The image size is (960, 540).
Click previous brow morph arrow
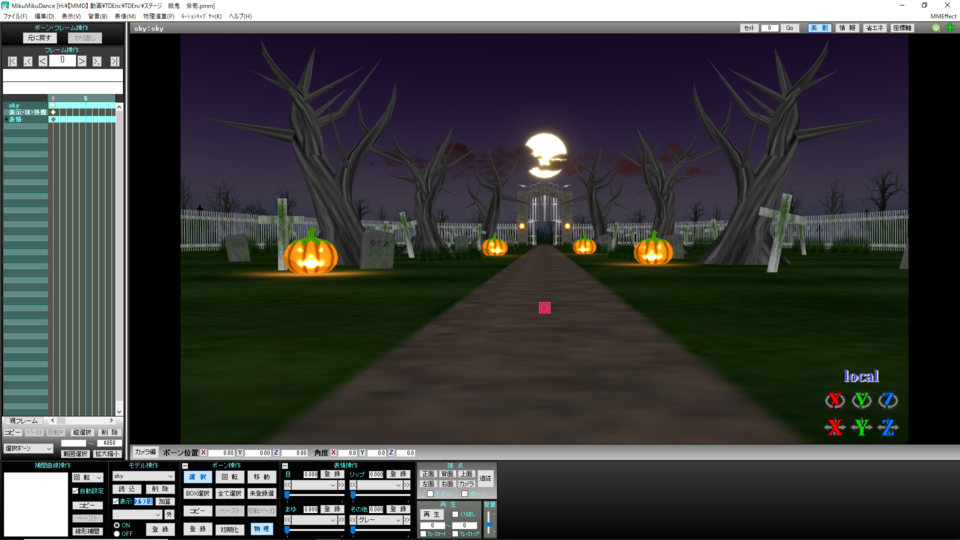(288, 520)
